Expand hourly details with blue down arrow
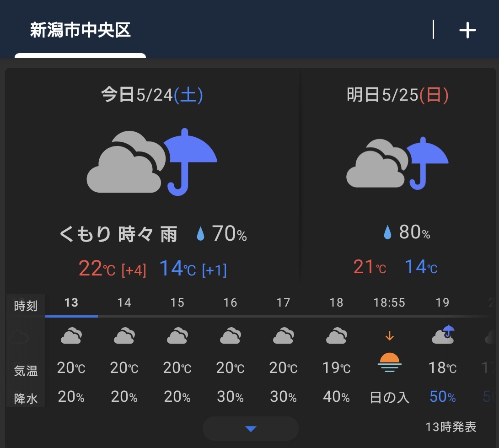This screenshot has height=448, width=499. tap(251, 429)
